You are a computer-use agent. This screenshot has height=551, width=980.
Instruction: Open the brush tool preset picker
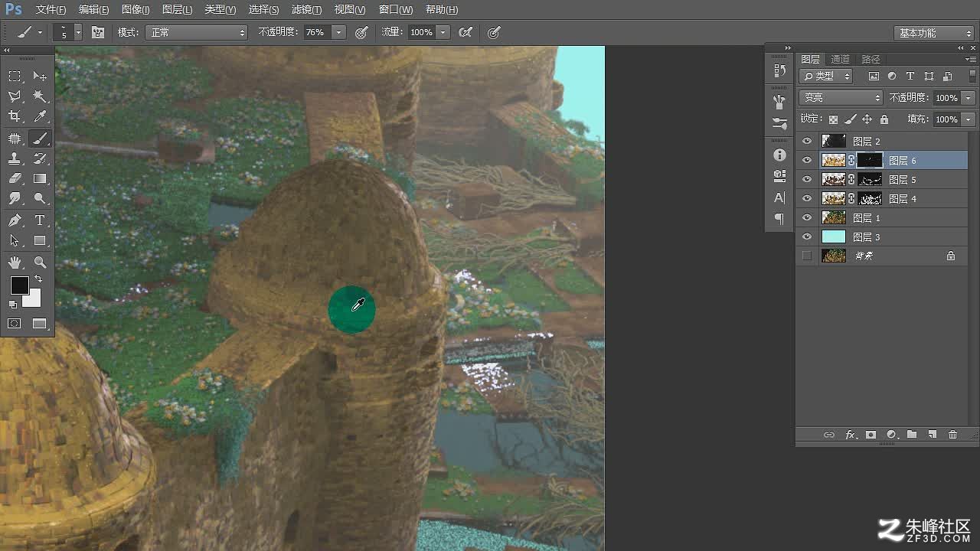[29, 32]
